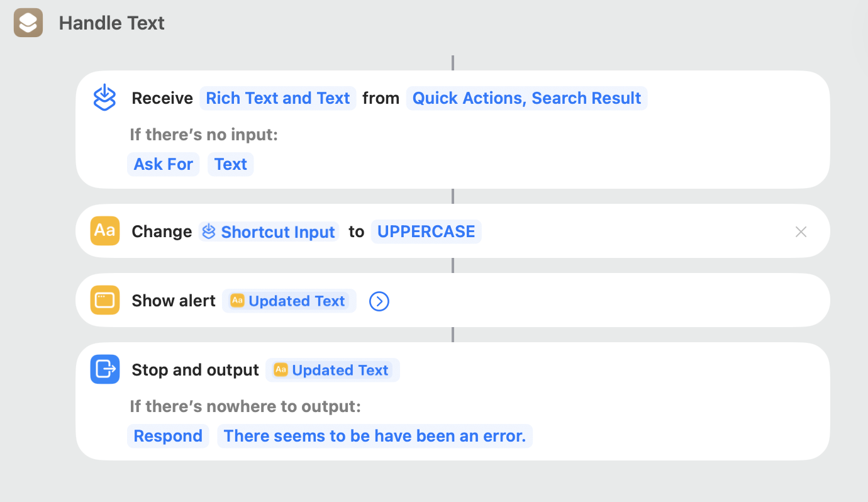Click the Text type option after Ask For
The width and height of the screenshot is (868, 502).
230,164
